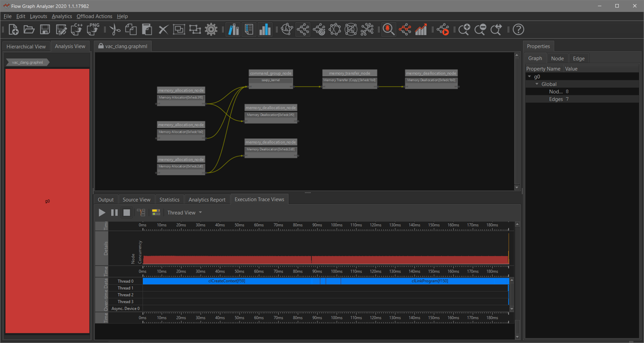Select the saxpy_kernel command group node
The image size is (644, 343).
[x=271, y=80]
